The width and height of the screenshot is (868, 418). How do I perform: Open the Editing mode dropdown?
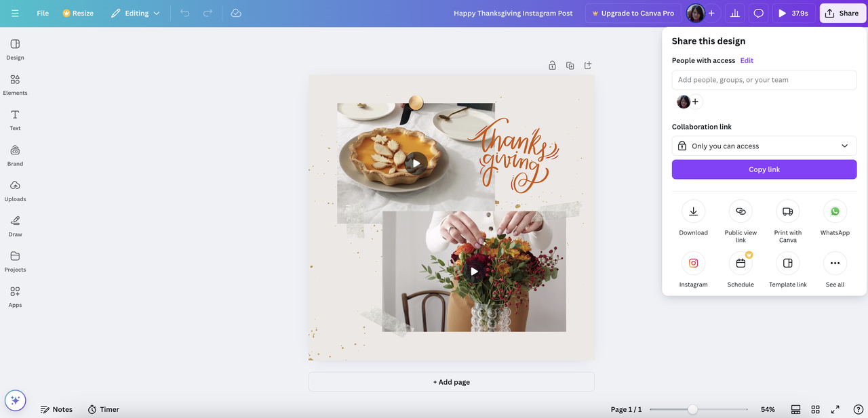(x=136, y=13)
